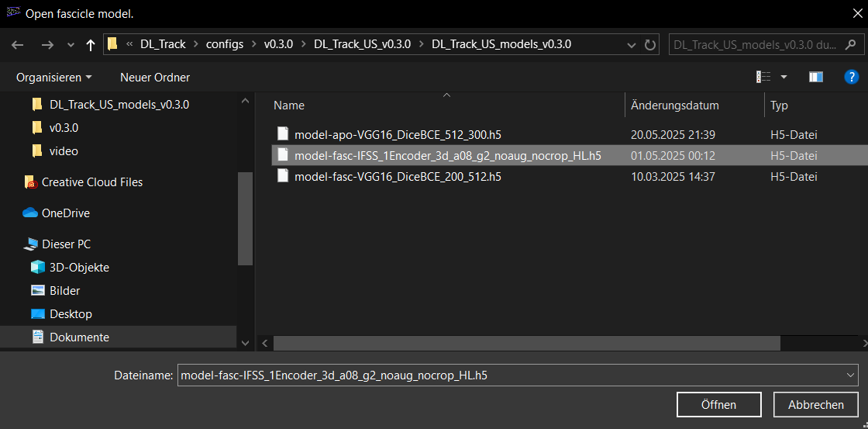Open more view options dropdown
868x429 pixels.
(x=784, y=77)
